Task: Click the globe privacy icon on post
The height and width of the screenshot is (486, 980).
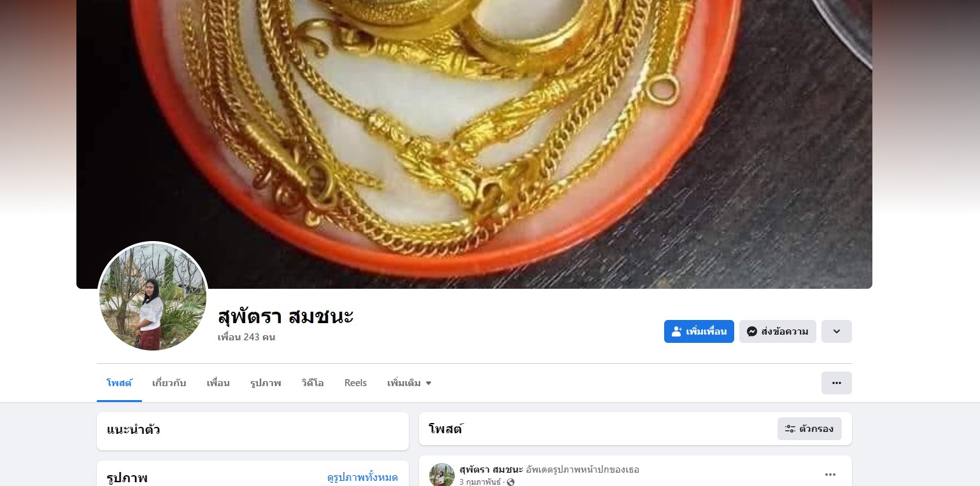Action: click(510, 482)
